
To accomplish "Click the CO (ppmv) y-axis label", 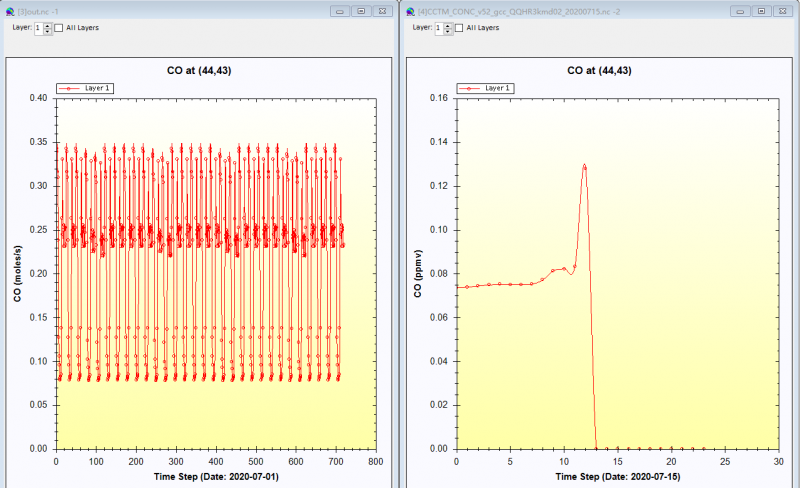I will (x=418, y=273).
